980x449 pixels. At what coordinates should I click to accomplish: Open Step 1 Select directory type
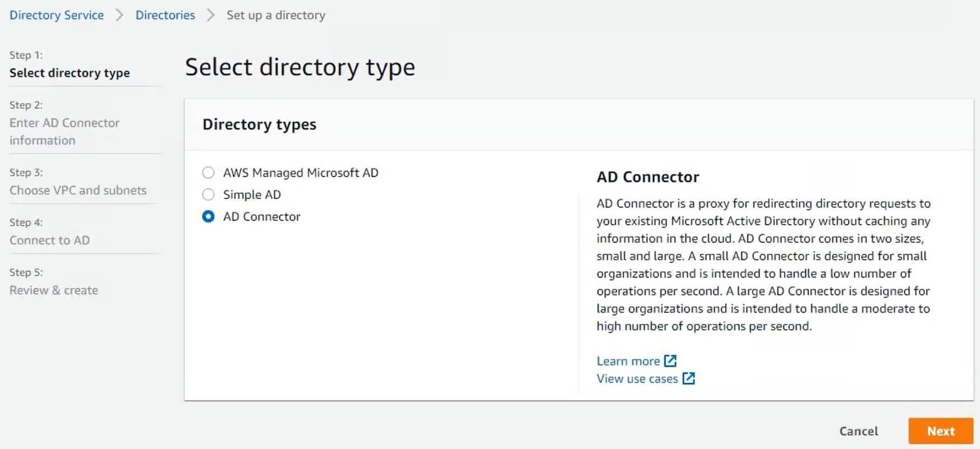(x=70, y=73)
